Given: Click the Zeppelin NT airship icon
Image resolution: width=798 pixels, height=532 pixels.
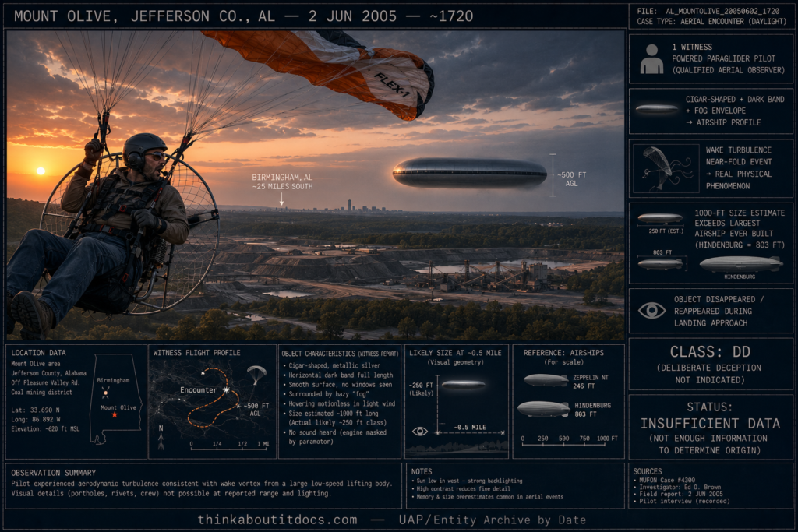Looking at the screenshot, I should (x=546, y=380).
